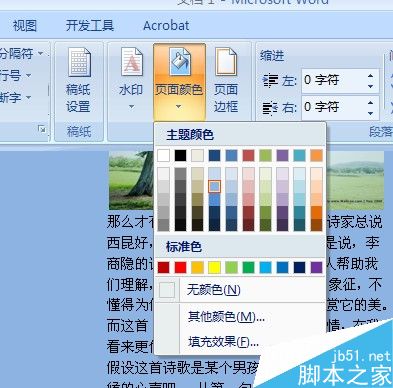This screenshot has width=393, height=388.
Task: Switch to the 视图 tab
Action: coord(25,26)
